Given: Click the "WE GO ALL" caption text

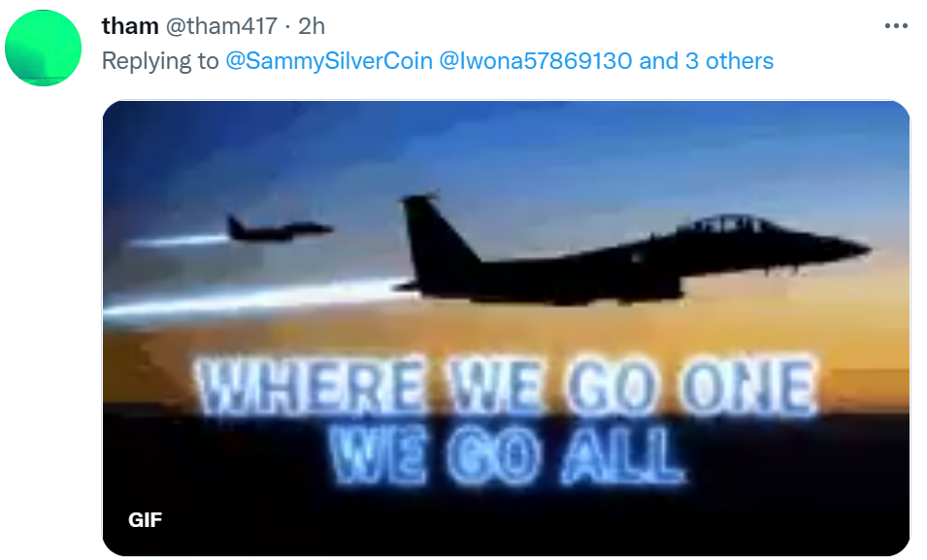Looking at the screenshot, I should tap(508, 456).
